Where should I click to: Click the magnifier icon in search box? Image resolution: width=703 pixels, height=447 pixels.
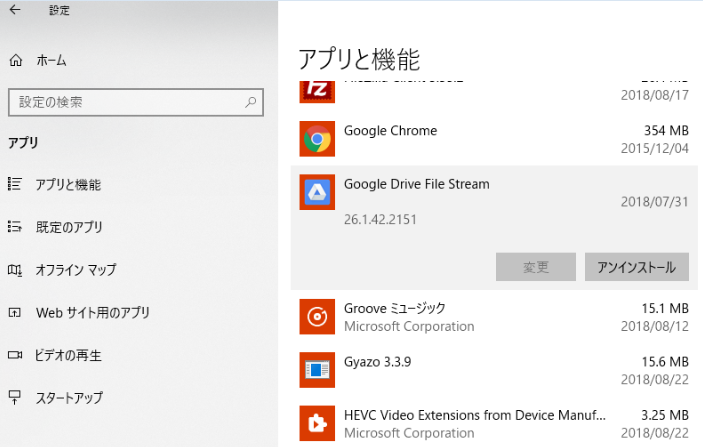251,102
